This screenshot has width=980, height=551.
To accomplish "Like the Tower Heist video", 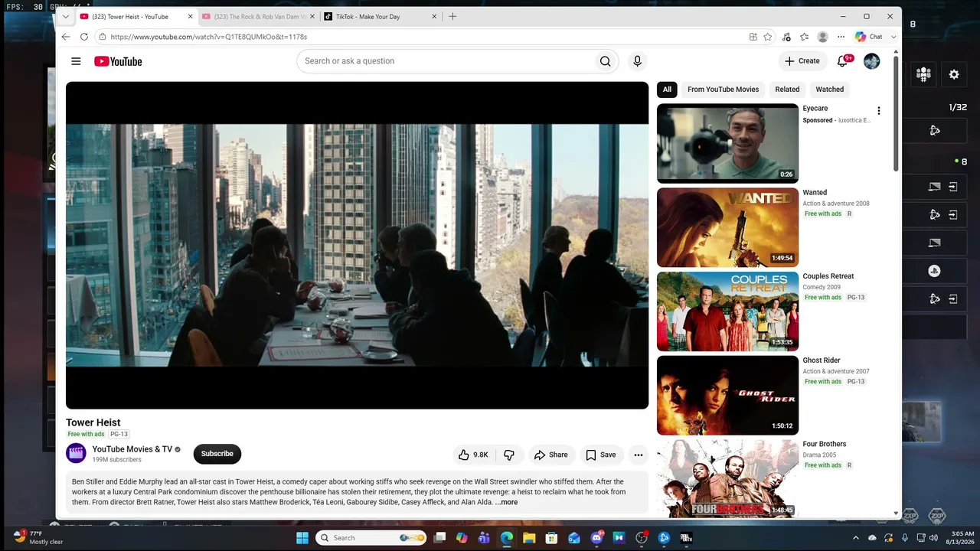I will [473, 455].
